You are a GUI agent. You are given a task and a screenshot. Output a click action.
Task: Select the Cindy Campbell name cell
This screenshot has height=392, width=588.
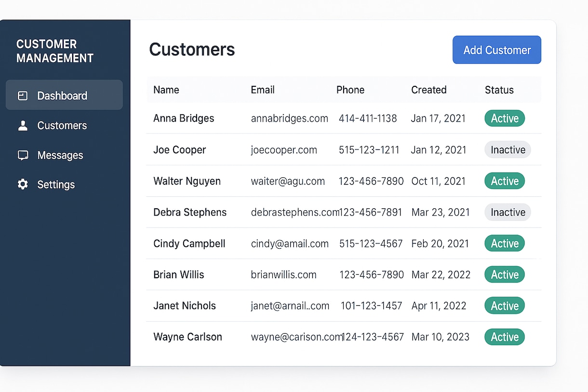(189, 243)
